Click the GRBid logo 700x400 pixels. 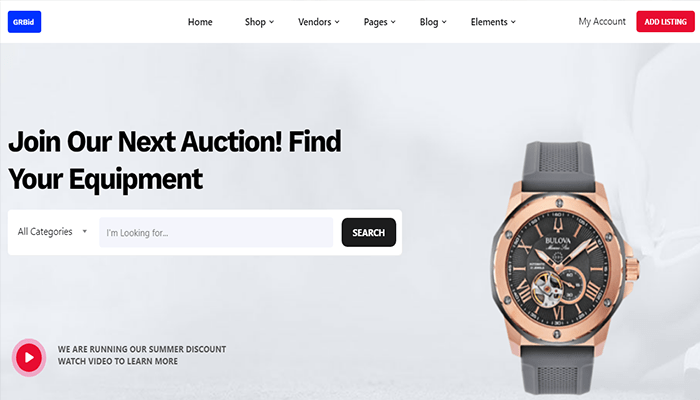tap(25, 22)
